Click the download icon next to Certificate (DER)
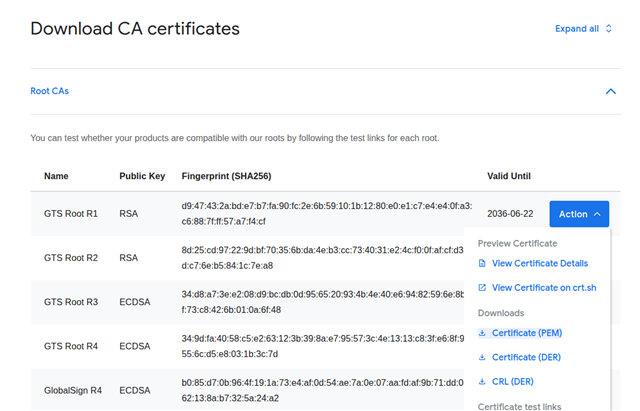Image resolution: width=640 pixels, height=411 pixels. point(482,357)
